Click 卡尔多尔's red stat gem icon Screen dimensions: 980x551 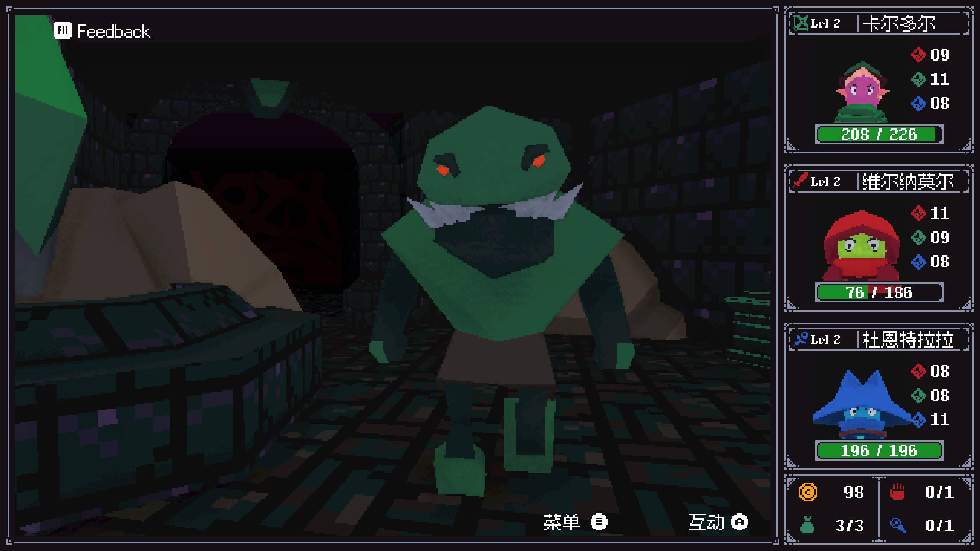(918, 55)
